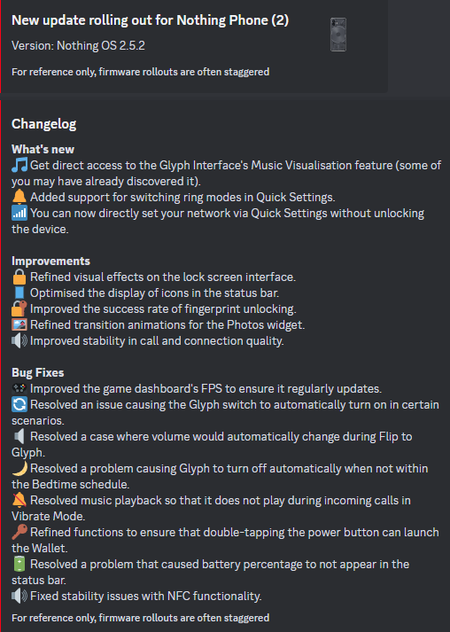Click the embed title about Nothing Phone (2)

[x=150, y=20]
